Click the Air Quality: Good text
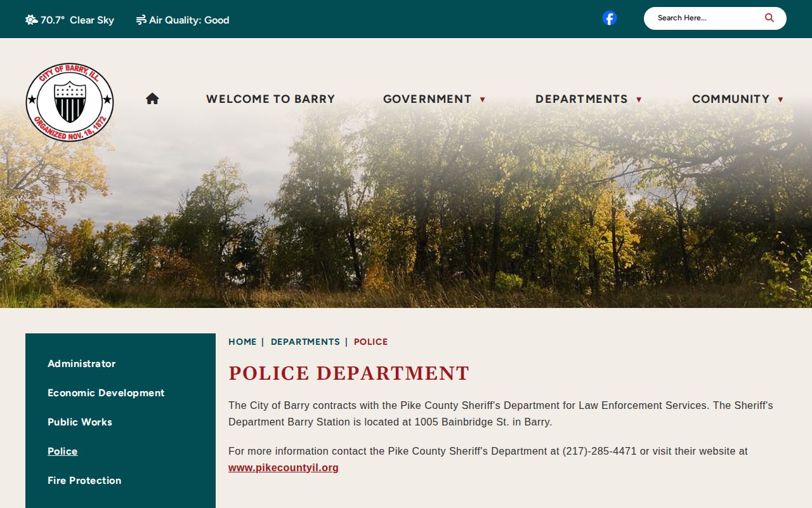The image size is (812, 508). pos(189,20)
